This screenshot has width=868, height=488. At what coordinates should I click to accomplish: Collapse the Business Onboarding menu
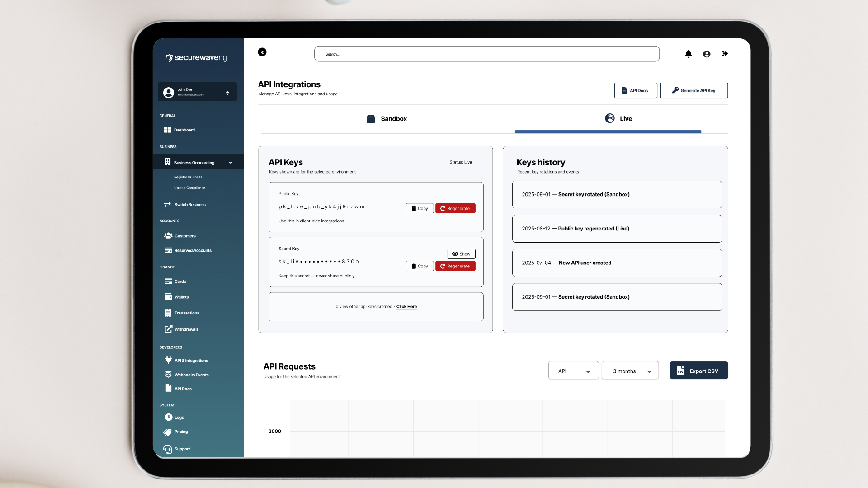[231, 163]
